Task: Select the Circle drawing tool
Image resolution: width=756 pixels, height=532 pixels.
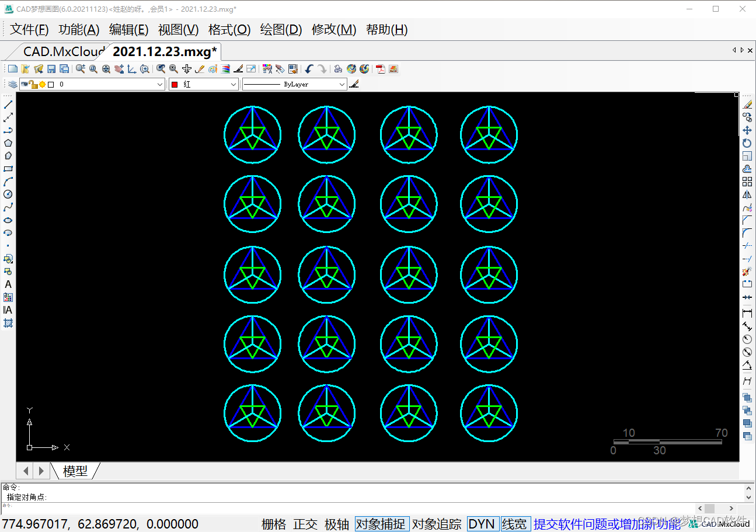Action: point(8,194)
